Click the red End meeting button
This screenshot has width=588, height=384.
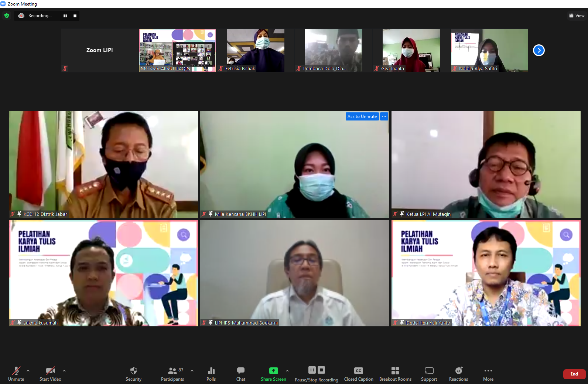click(x=574, y=374)
